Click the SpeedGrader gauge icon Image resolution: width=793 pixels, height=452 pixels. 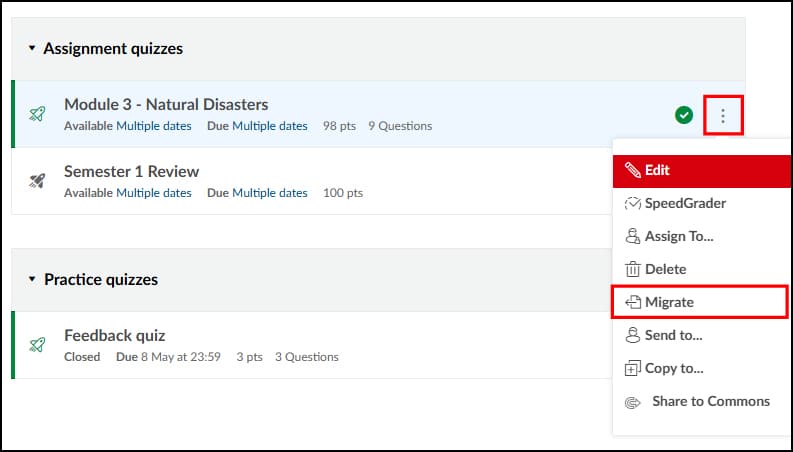point(632,203)
